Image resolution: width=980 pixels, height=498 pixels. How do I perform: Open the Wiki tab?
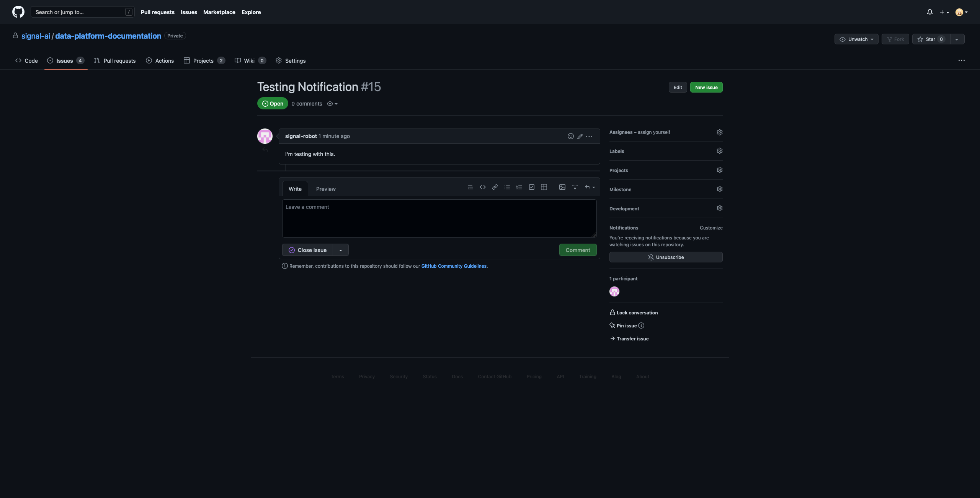pos(250,60)
